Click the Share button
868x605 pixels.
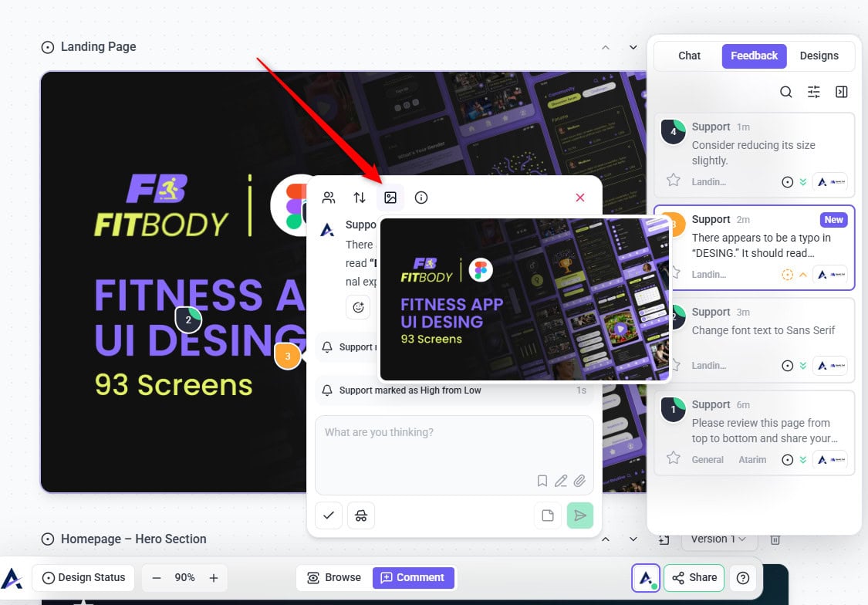click(x=694, y=577)
